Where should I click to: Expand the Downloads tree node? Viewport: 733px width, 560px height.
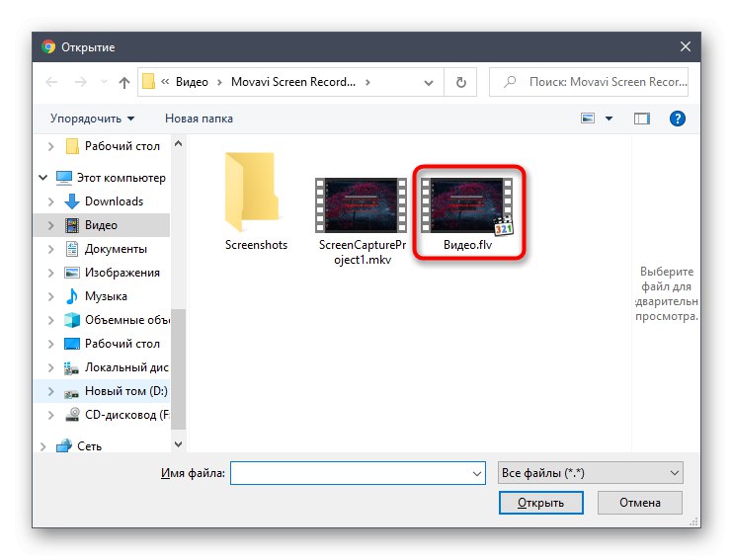coord(51,201)
